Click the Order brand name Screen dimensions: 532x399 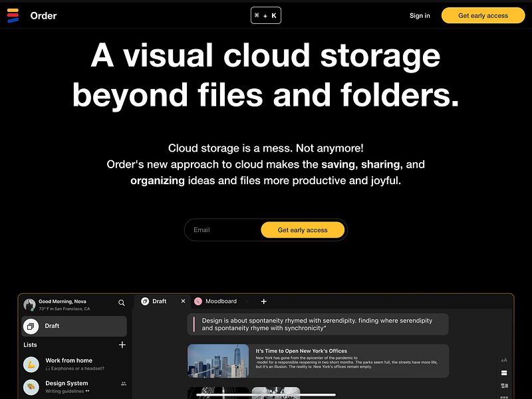pyautogui.click(x=43, y=16)
